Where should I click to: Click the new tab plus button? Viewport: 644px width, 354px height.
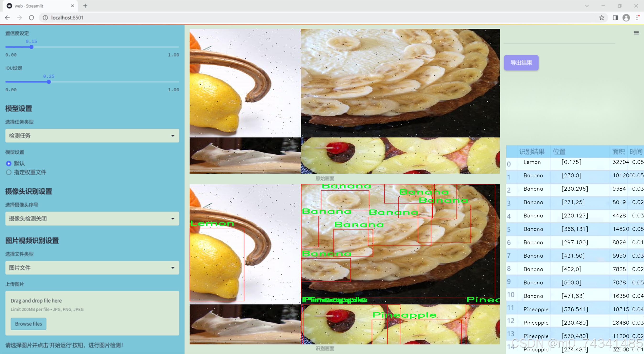[85, 6]
